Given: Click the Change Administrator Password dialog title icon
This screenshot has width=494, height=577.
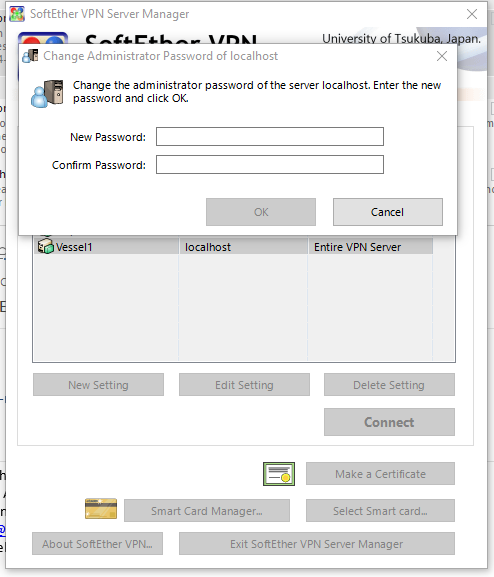Looking at the screenshot, I should (x=30, y=56).
